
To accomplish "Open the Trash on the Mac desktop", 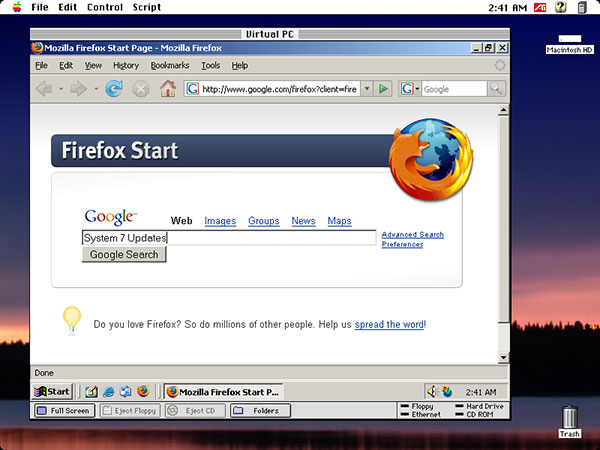I will (569, 419).
